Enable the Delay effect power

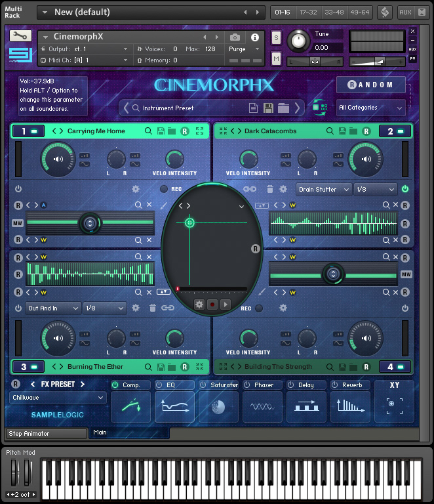click(x=290, y=385)
